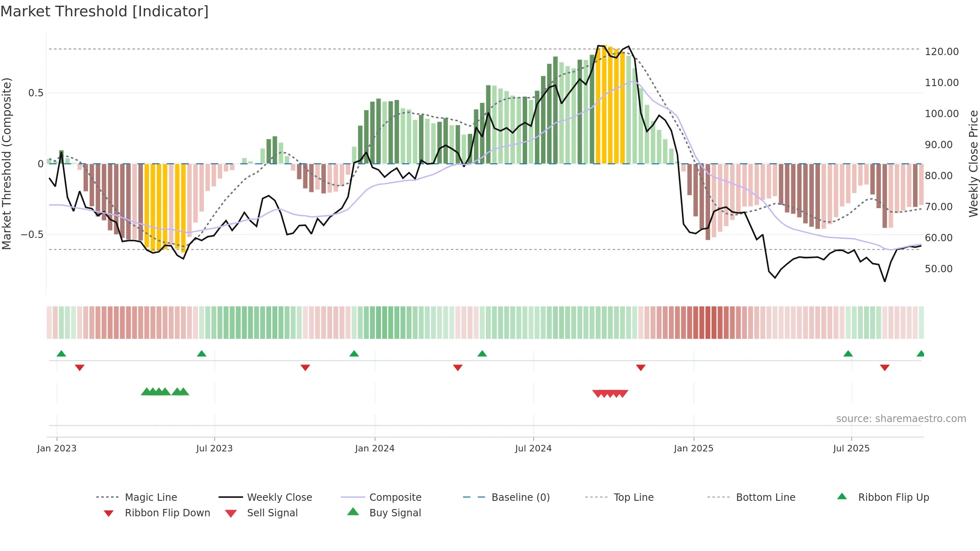Click the ribbon flip down marker near Nov 2024
Viewport: 980px width, 551px height.
tap(641, 368)
